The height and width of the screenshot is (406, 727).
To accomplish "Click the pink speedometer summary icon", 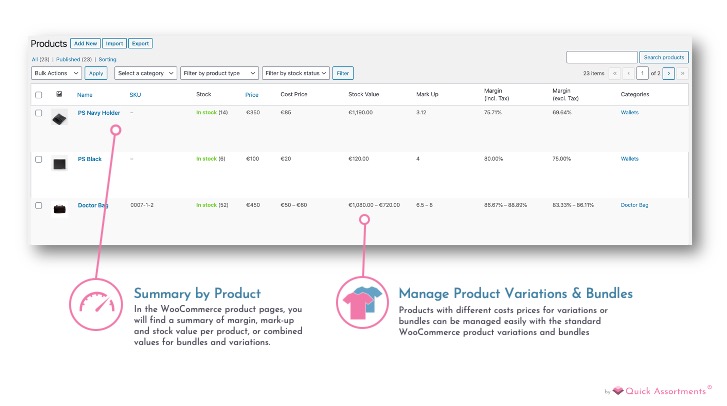I will (x=96, y=304).
